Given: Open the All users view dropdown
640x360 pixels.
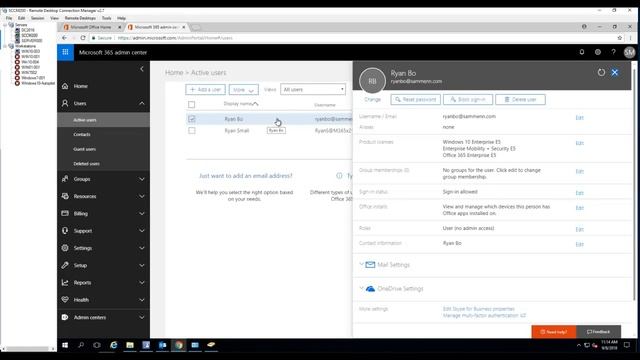Looking at the screenshot, I should pyautogui.click(x=313, y=89).
